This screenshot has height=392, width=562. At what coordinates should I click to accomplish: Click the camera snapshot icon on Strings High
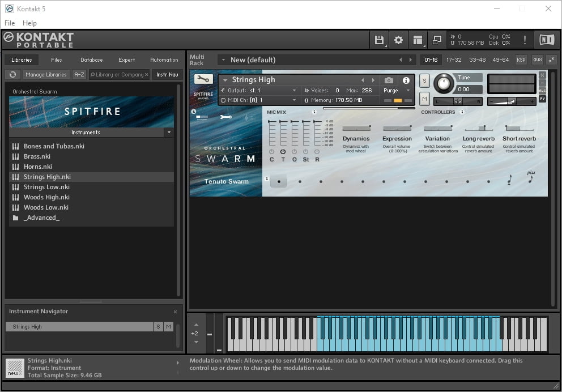[388, 80]
